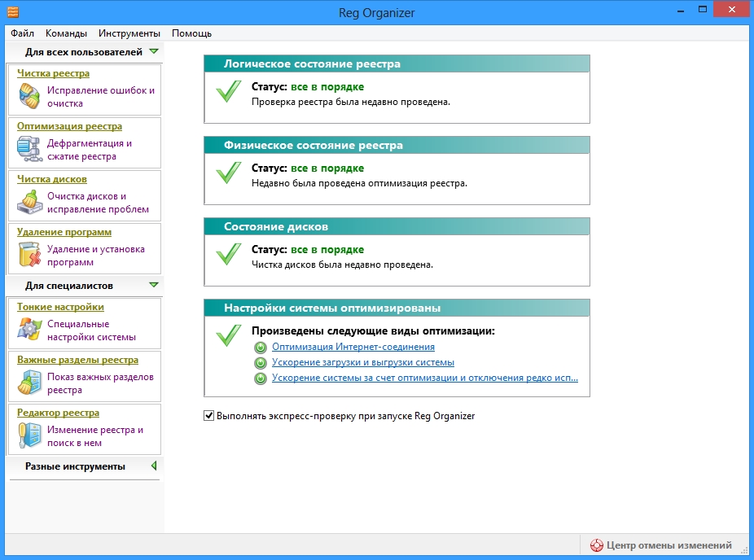This screenshot has height=560, width=754.
Task: Open Оптимизация реестра link
Action: click(x=70, y=126)
